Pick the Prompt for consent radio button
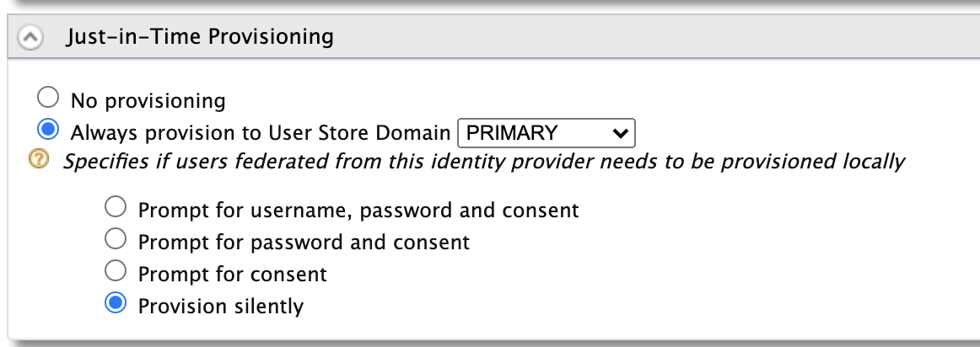This screenshot has width=980, height=347. tap(115, 272)
